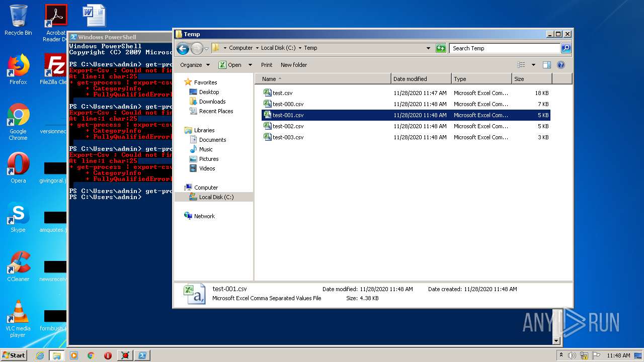
Task: Click the Windows PowerShell title bar
Action: coord(121,37)
